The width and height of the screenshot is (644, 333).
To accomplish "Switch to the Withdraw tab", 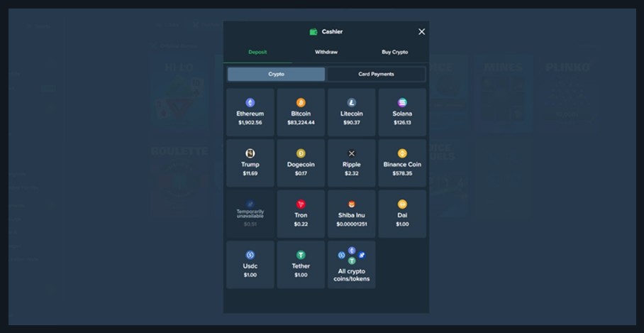I will [x=326, y=53].
